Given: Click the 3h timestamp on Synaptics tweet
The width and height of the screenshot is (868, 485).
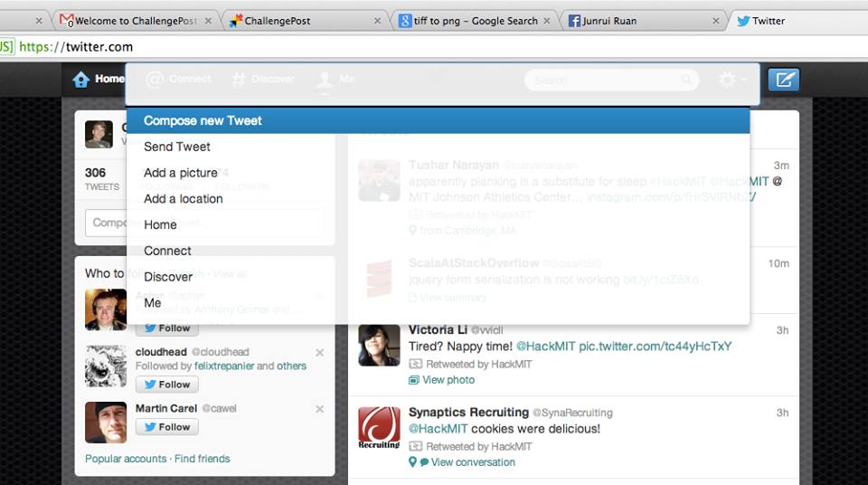Looking at the screenshot, I should tap(782, 413).
